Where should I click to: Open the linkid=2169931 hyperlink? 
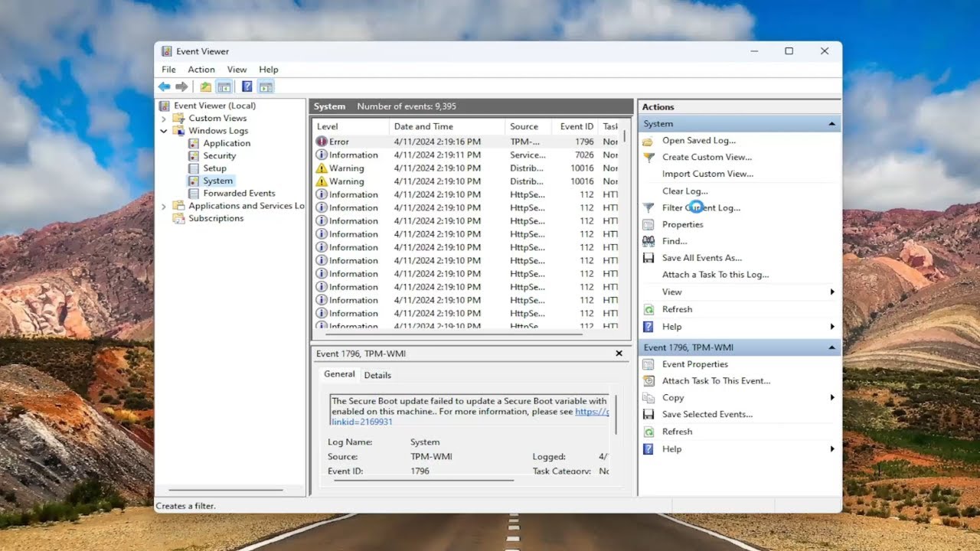pyautogui.click(x=362, y=422)
